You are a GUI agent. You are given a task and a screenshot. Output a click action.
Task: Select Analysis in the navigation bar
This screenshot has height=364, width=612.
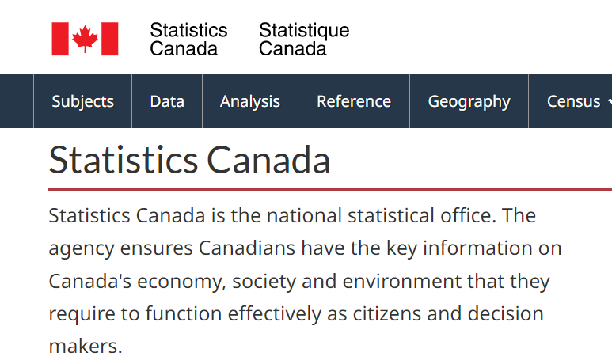(250, 101)
